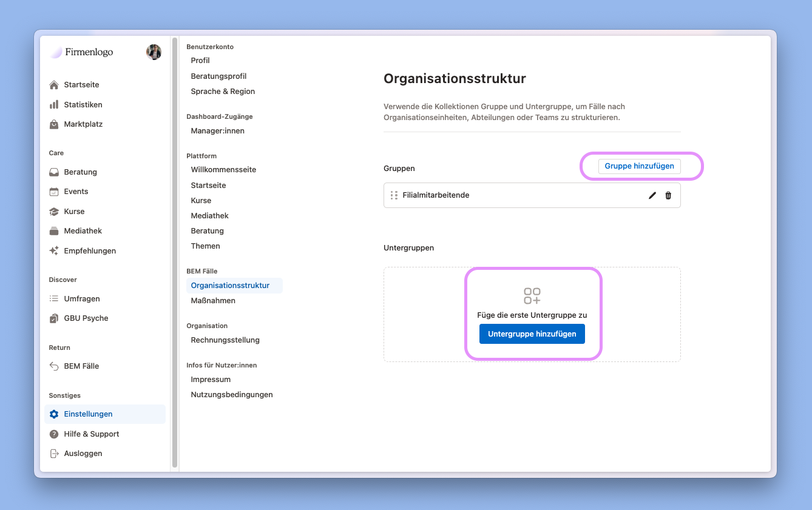
Task: Click the pencil edit icon for Filialmitarbeitende
Action: pos(652,195)
